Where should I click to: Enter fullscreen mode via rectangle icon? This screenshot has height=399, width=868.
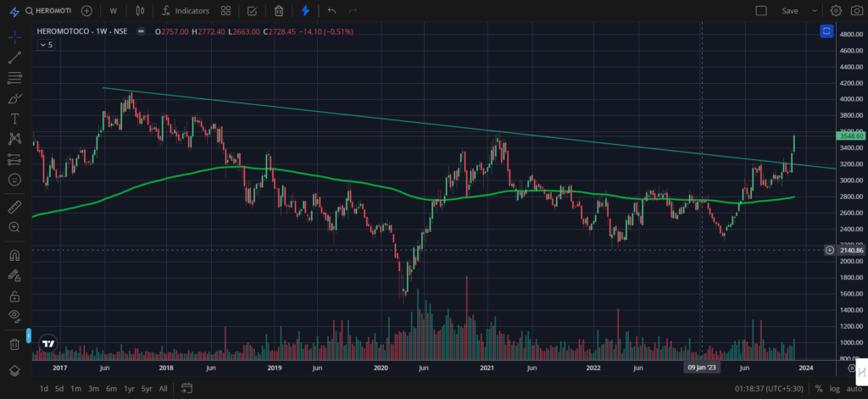761,10
